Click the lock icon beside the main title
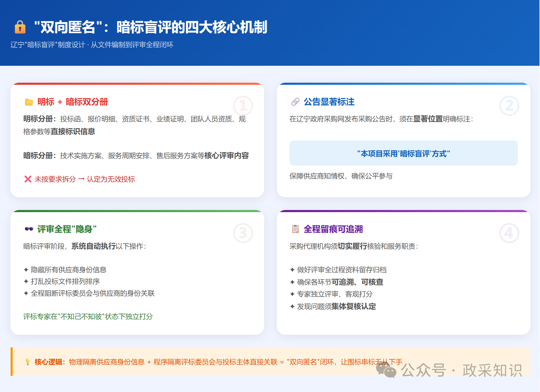 (x=20, y=27)
